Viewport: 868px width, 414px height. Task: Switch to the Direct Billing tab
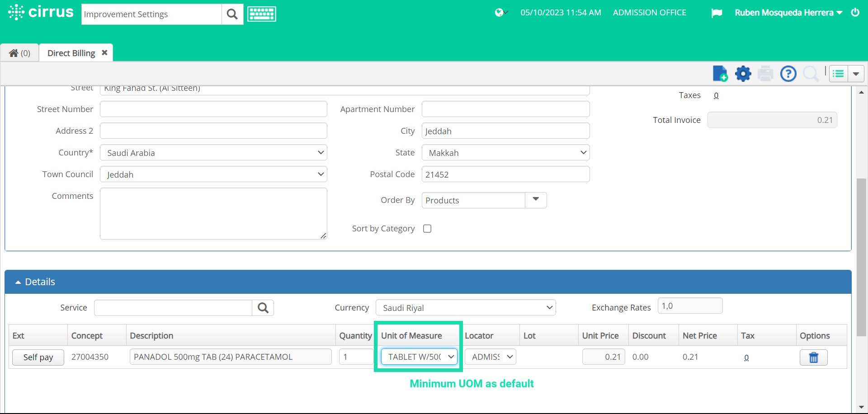(71, 52)
